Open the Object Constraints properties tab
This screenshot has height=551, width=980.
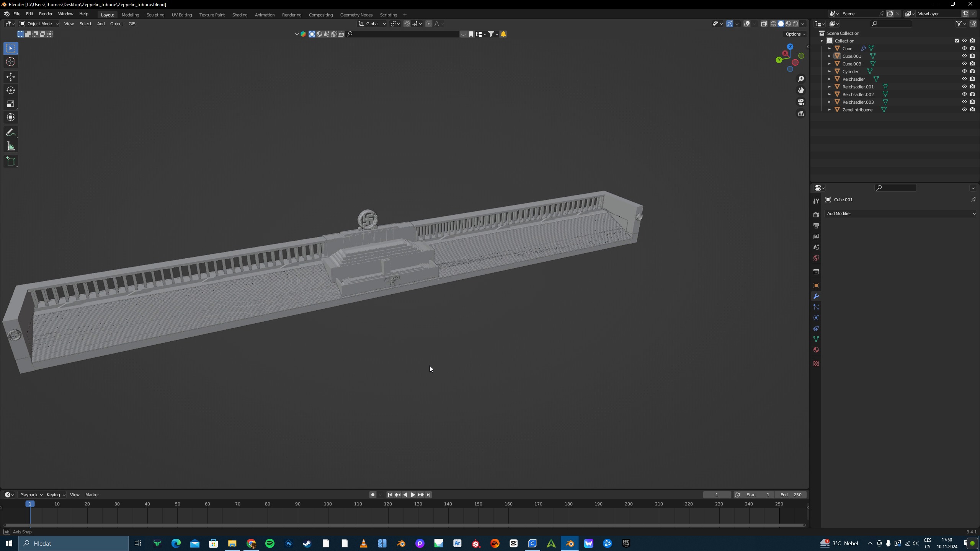pos(816,328)
